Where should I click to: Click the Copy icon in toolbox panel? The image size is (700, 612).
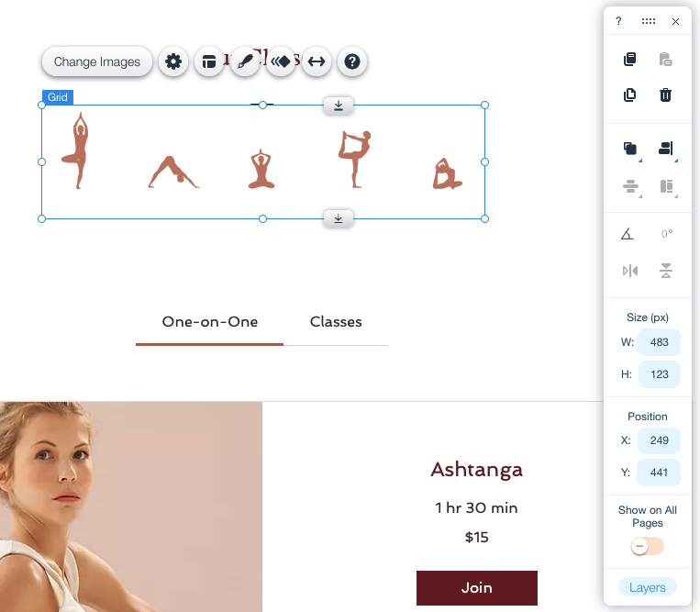pos(630,59)
